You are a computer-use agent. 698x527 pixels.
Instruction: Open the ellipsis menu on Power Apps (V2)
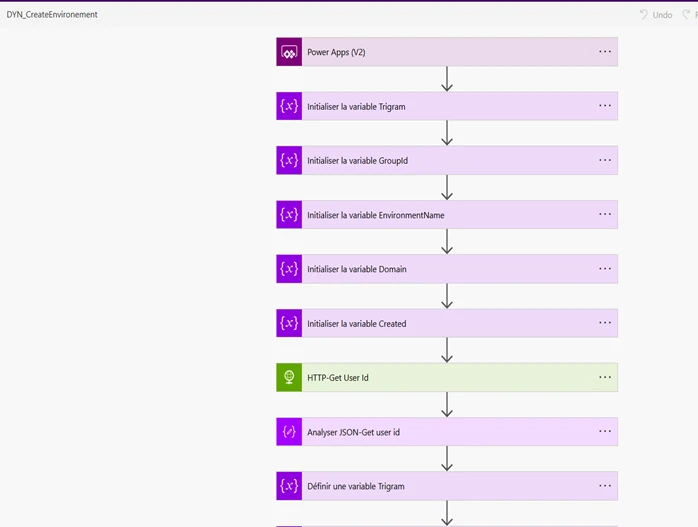click(605, 52)
